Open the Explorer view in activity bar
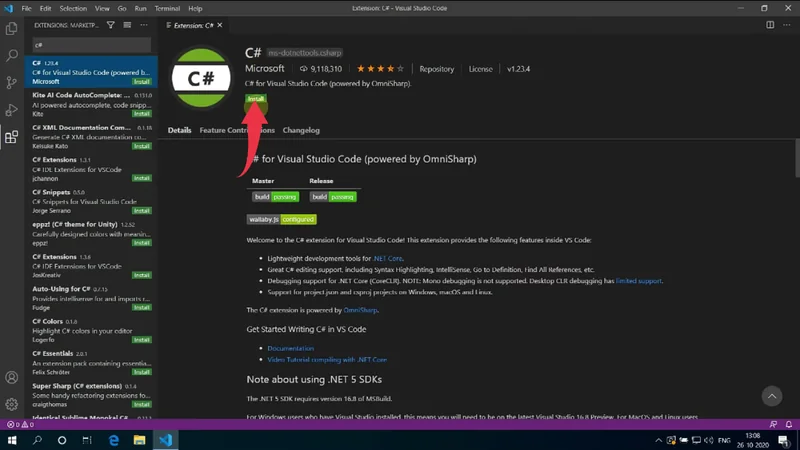 click(x=12, y=29)
